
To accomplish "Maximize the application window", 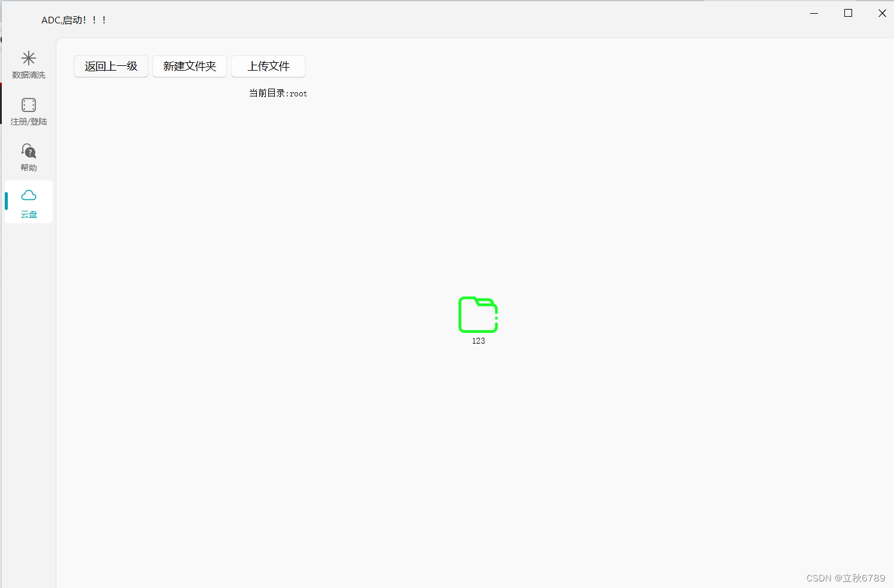I will point(848,13).
